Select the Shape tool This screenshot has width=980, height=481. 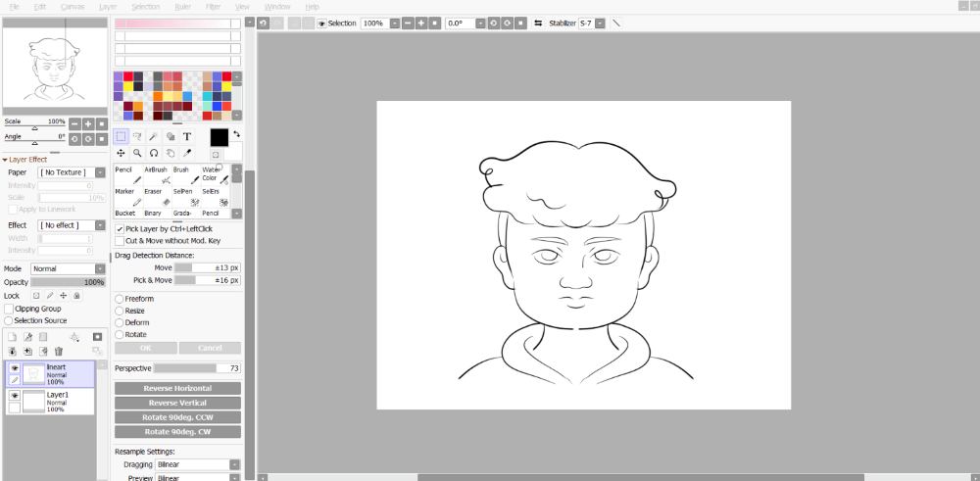(170, 137)
